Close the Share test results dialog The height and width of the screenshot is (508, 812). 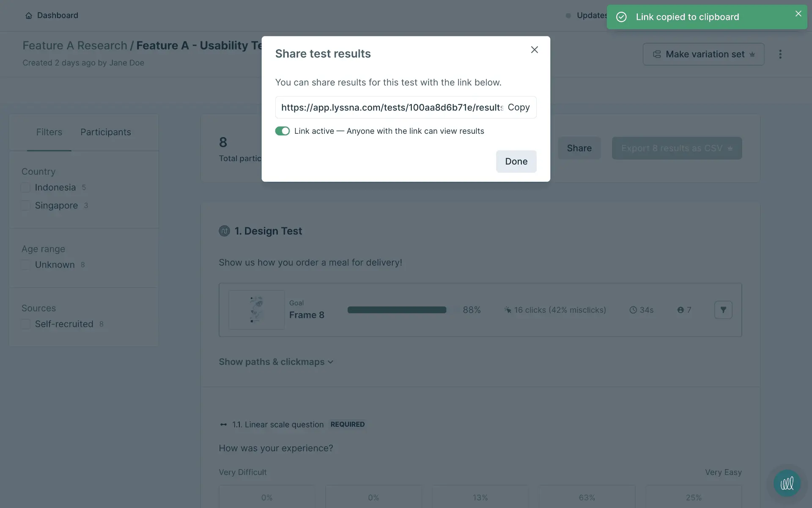534,50
